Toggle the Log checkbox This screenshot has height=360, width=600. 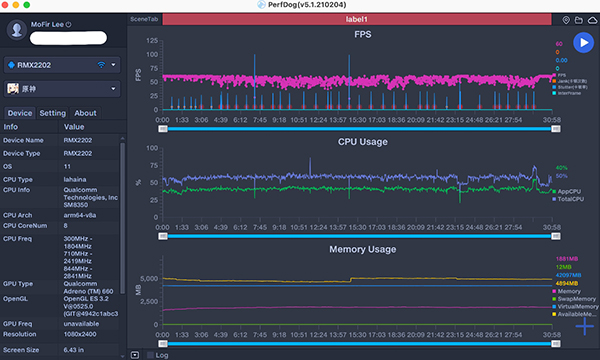(150, 355)
